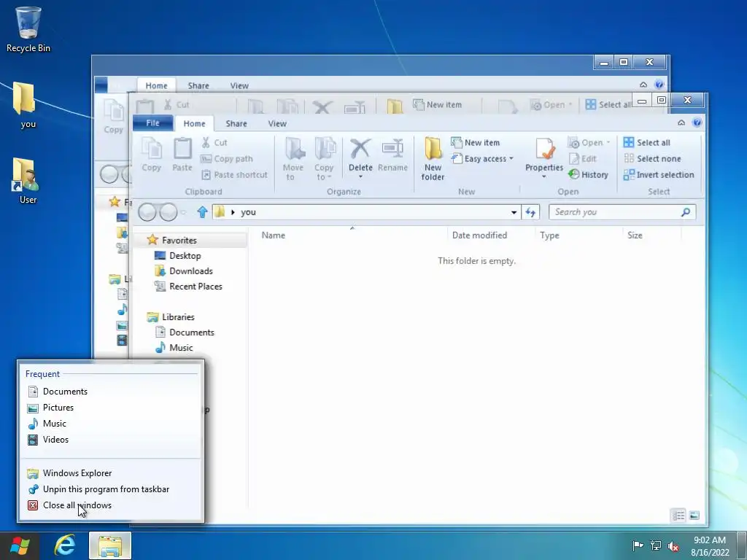Create a New folder in the front window

click(433, 160)
